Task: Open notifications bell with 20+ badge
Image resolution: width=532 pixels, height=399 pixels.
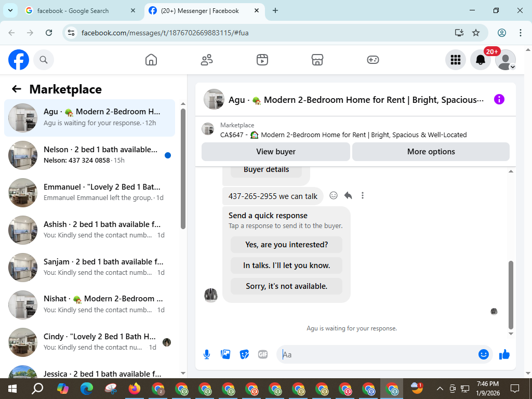Action: 481,60
